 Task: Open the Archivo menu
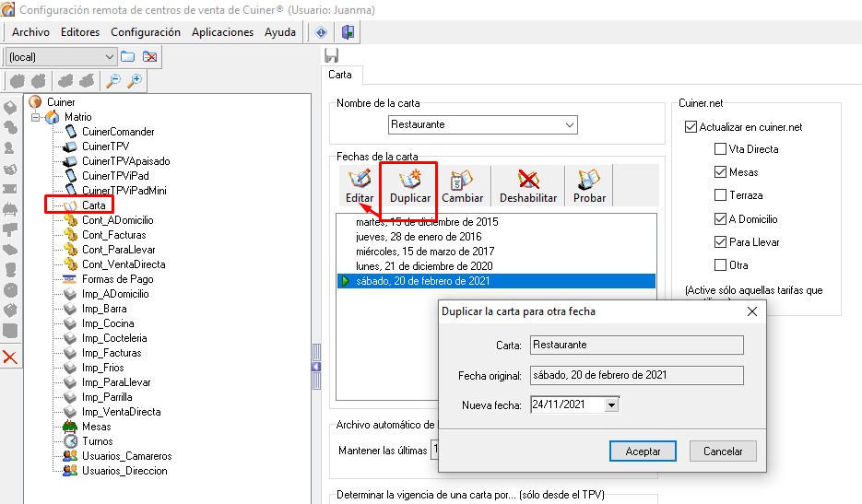(x=30, y=32)
